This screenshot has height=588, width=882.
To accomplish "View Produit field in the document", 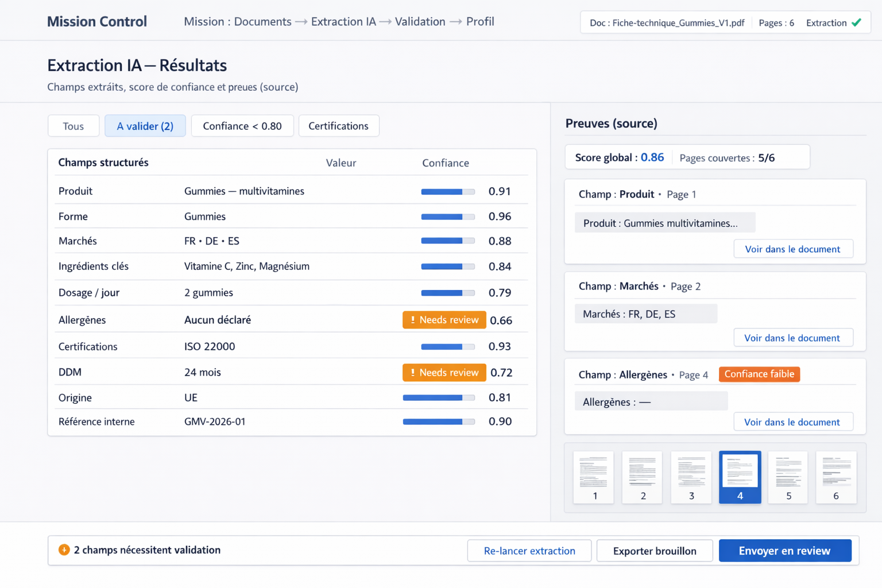I will click(792, 249).
